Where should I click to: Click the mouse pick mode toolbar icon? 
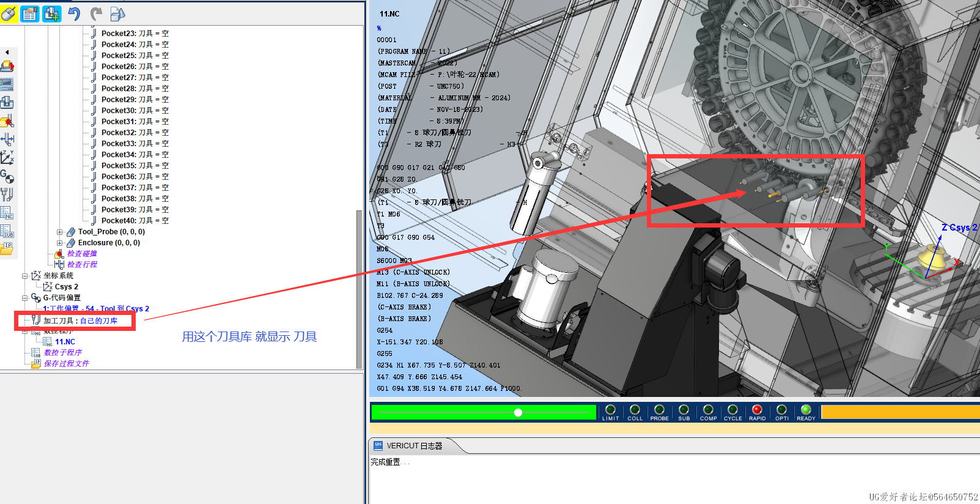coord(9,13)
